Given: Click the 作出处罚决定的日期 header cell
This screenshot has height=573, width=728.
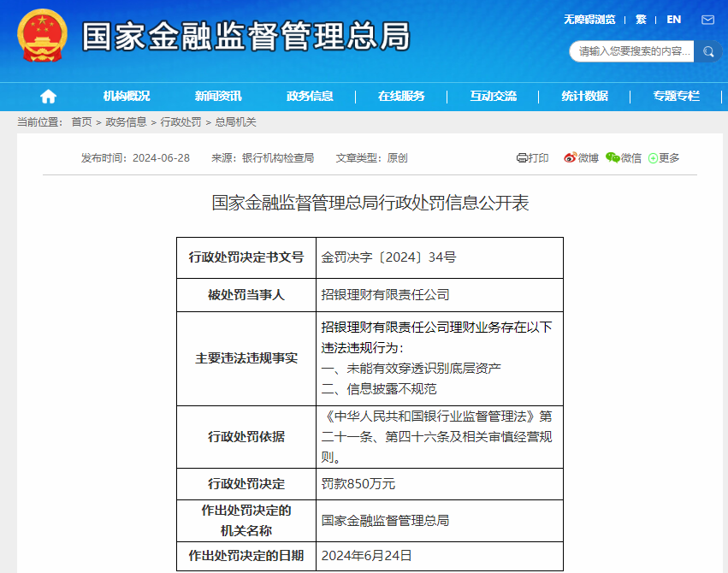Looking at the screenshot, I should point(246,556).
